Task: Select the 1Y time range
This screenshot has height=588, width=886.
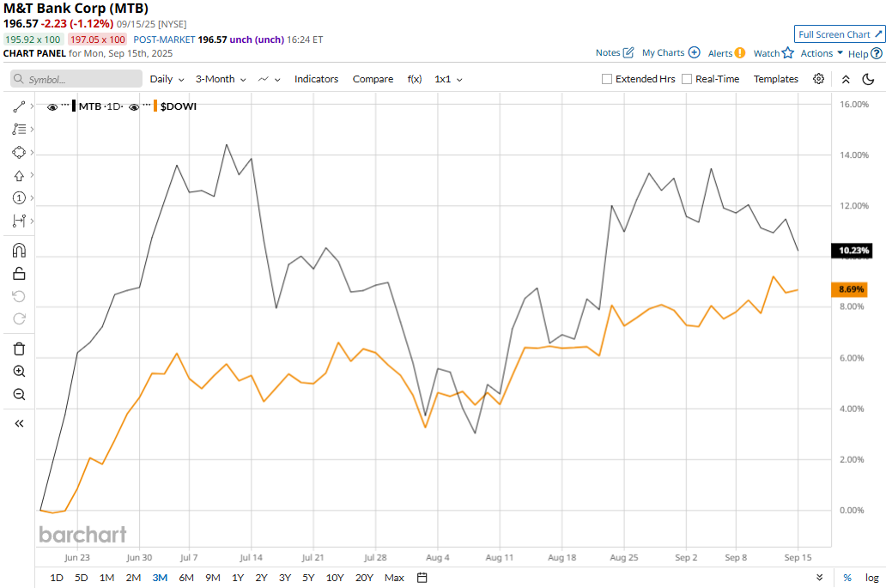Action: point(237,577)
